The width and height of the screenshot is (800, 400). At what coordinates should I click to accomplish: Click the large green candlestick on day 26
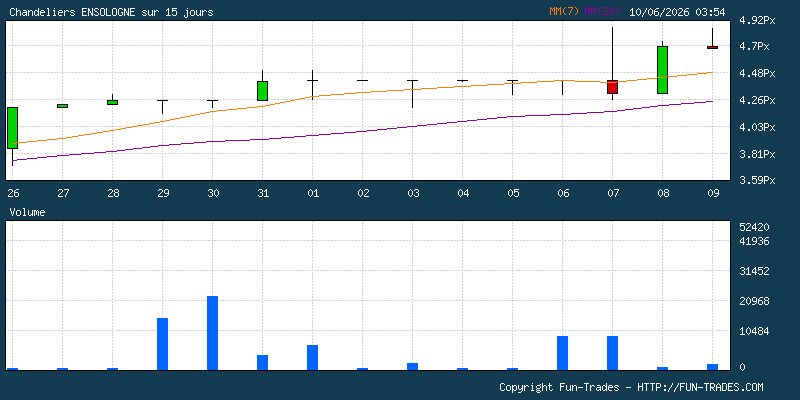(12, 128)
